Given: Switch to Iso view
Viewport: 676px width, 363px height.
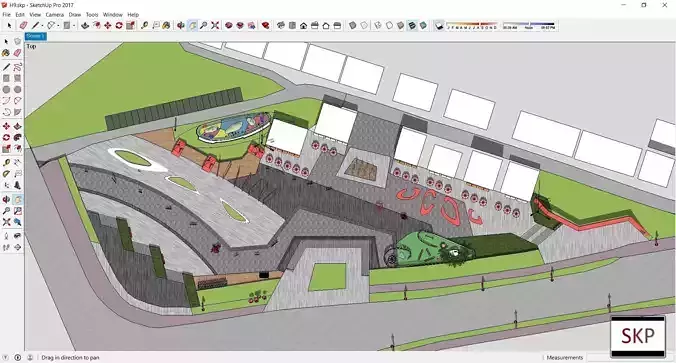Looking at the screenshot, I should pyautogui.click(x=281, y=25).
